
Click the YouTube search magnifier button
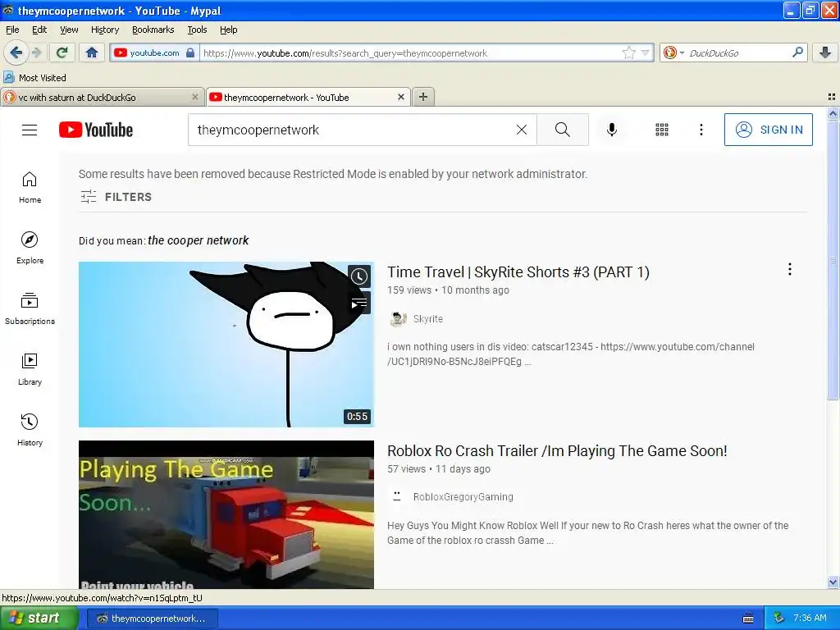(x=563, y=130)
